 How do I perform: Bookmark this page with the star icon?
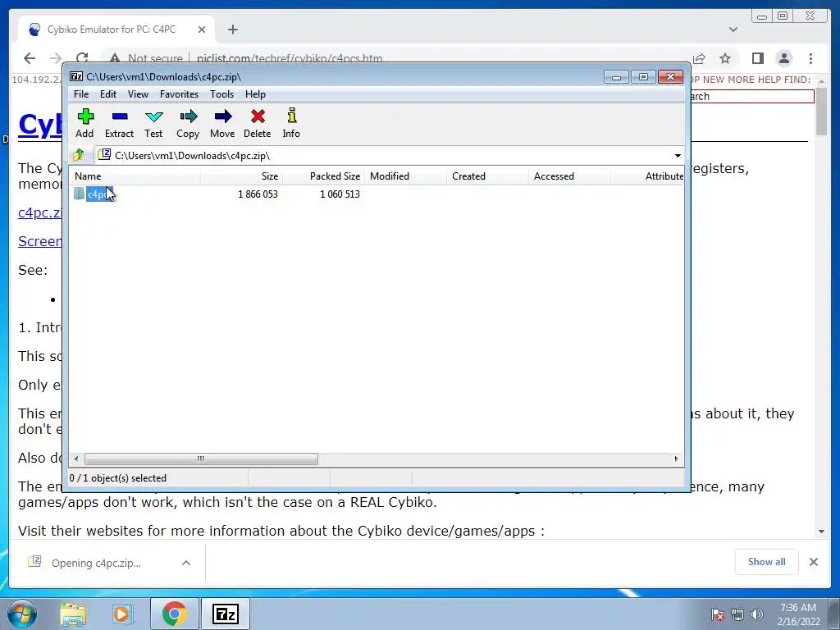[725, 58]
